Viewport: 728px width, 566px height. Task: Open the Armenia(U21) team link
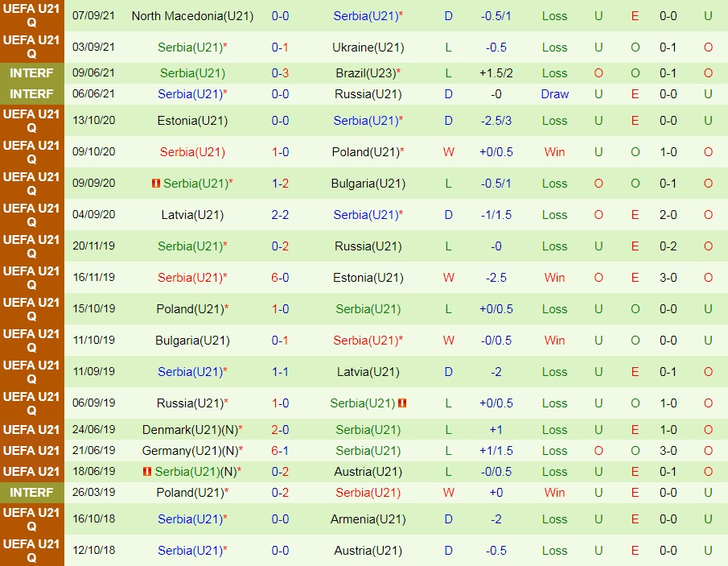368,519
